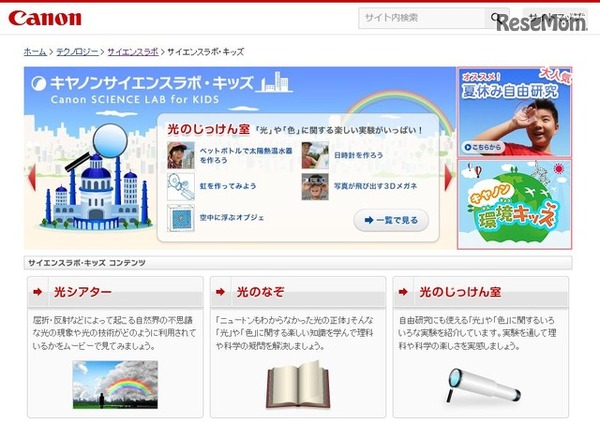600x422 pixels.
Task: Click the 光のじっけん室 card description text
Action: pyautogui.click(x=477, y=333)
